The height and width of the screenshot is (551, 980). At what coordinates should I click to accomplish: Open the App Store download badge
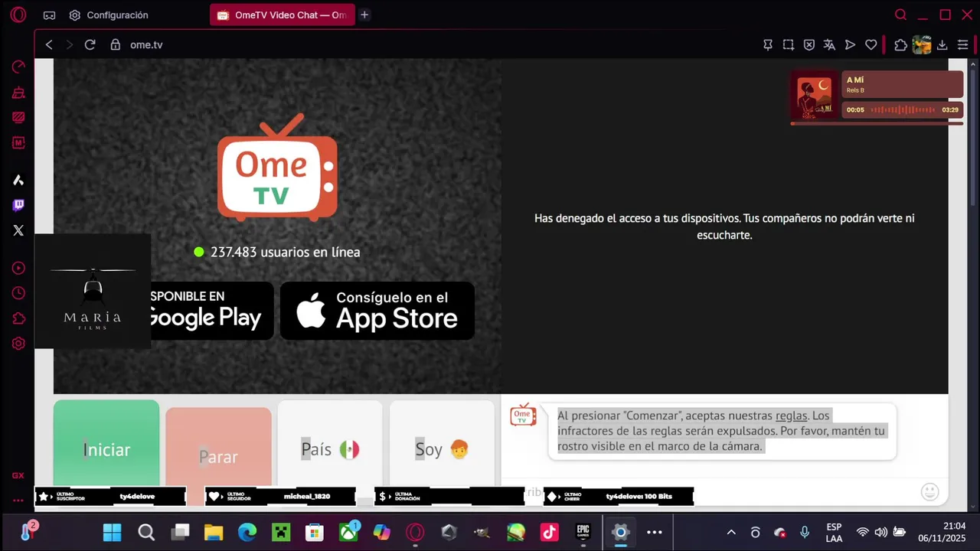(x=377, y=311)
